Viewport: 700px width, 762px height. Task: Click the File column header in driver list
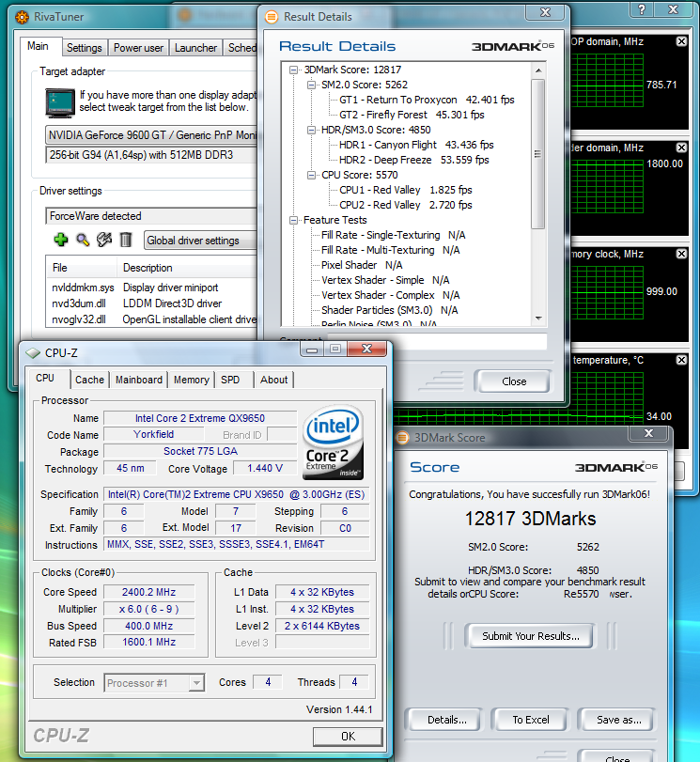click(81, 268)
